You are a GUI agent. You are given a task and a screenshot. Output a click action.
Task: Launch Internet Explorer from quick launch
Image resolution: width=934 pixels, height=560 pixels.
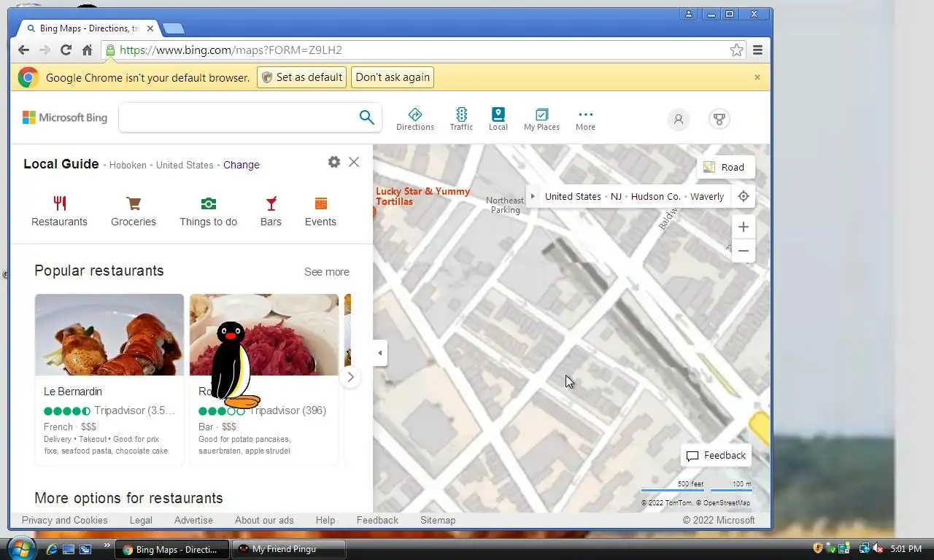click(52, 549)
